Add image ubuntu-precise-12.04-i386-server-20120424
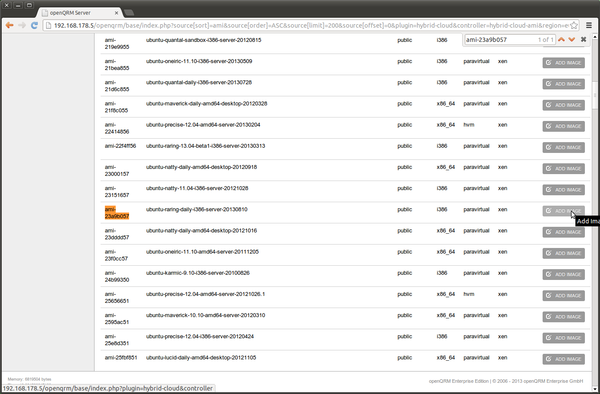The width and height of the screenshot is (600, 394). pyautogui.click(x=563, y=338)
